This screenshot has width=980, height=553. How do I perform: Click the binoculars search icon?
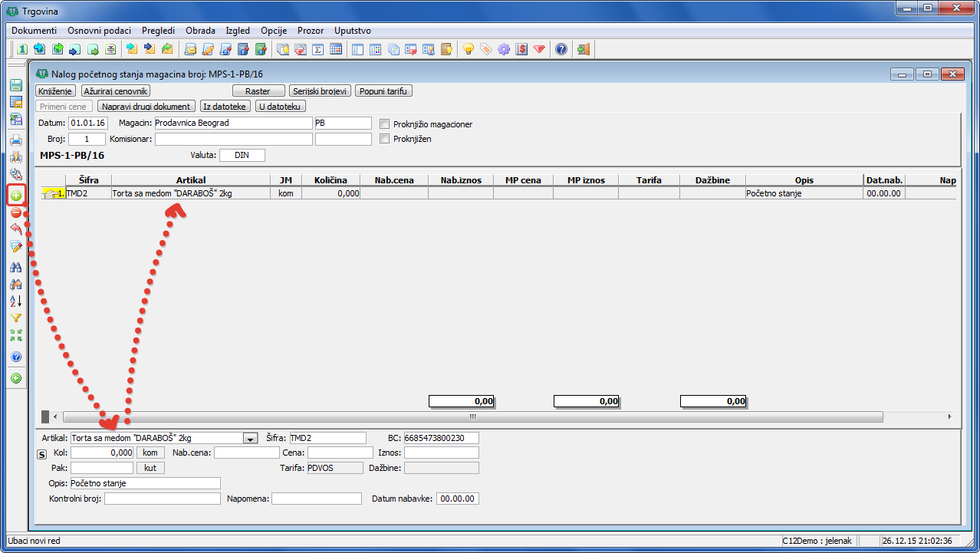tap(15, 268)
